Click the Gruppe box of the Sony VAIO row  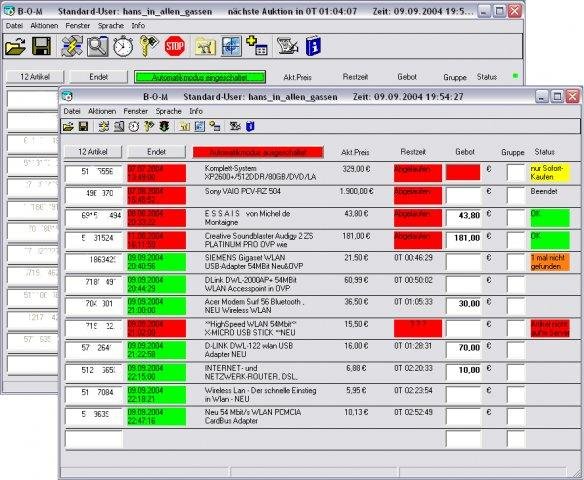pyautogui.click(x=516, y=195)
